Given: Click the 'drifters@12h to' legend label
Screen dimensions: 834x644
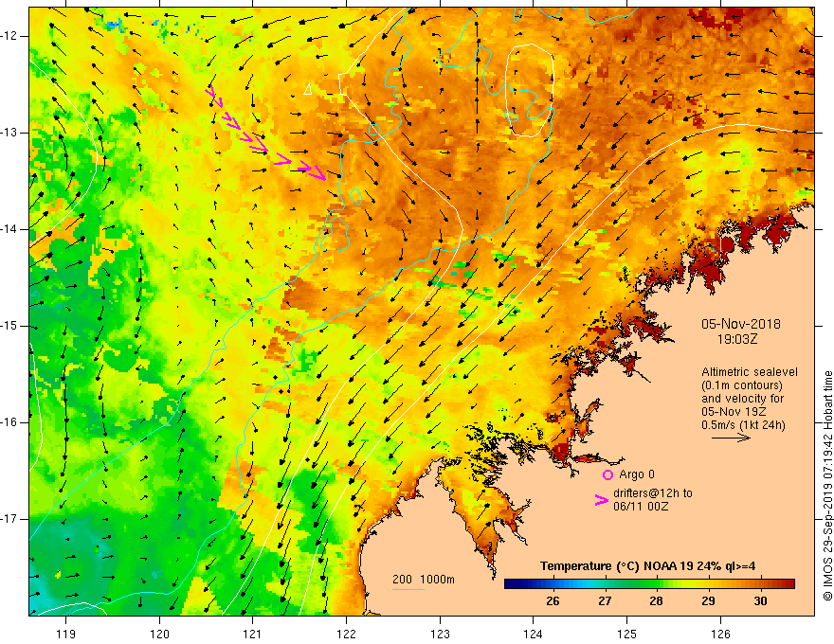Looking at the screenshot, I should click(653, 493).
